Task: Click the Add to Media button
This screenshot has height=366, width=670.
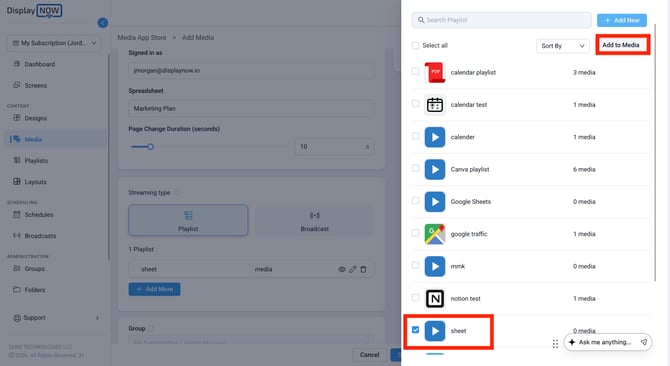Action: [621, 45]
